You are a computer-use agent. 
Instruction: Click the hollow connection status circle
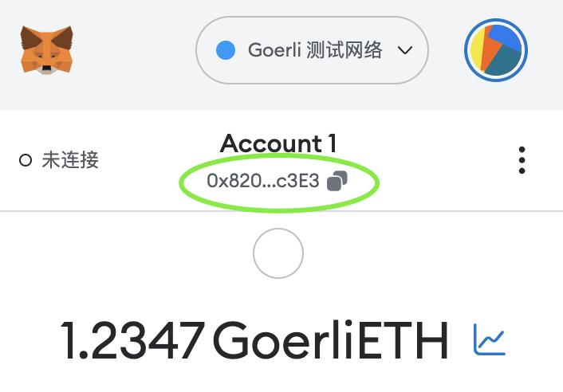26,160
